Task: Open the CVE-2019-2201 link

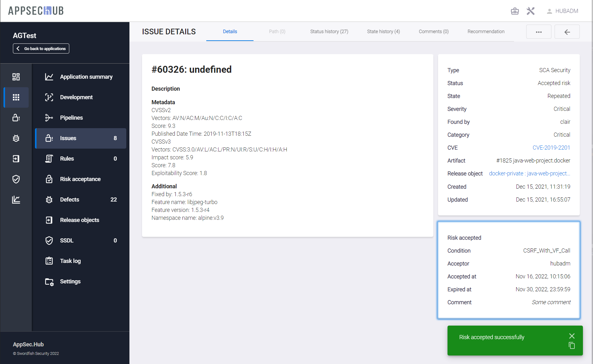Action: (x=551, y=148)
